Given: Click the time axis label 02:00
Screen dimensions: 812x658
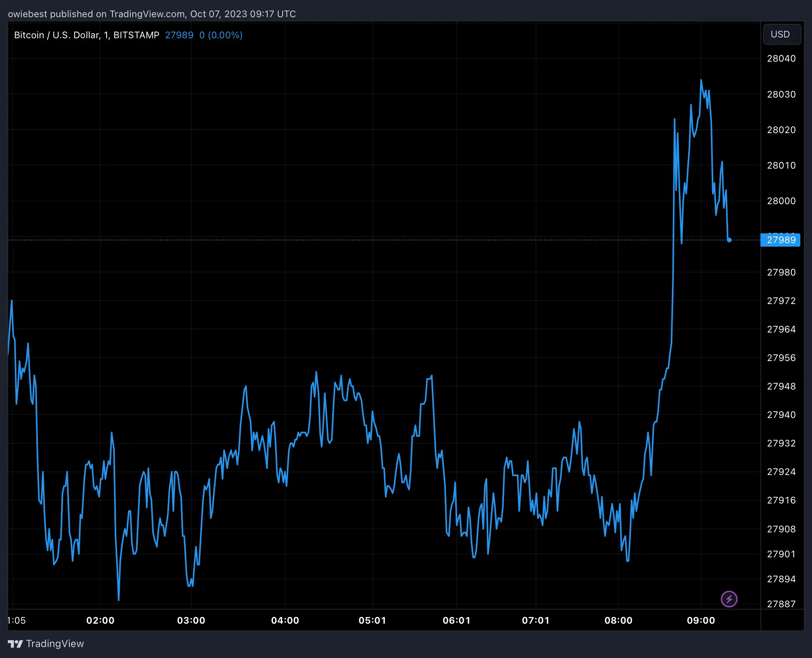Looking at the screenshot, I should [100, 621].
